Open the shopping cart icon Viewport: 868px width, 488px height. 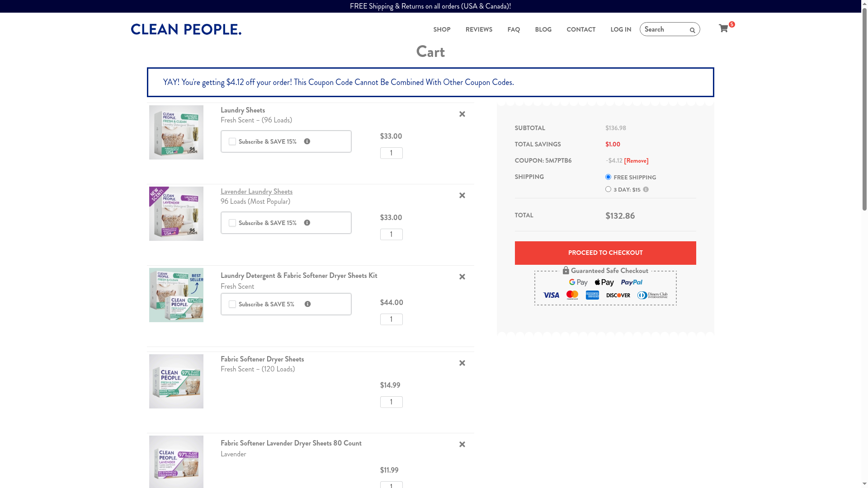click(x=723, y=28)
